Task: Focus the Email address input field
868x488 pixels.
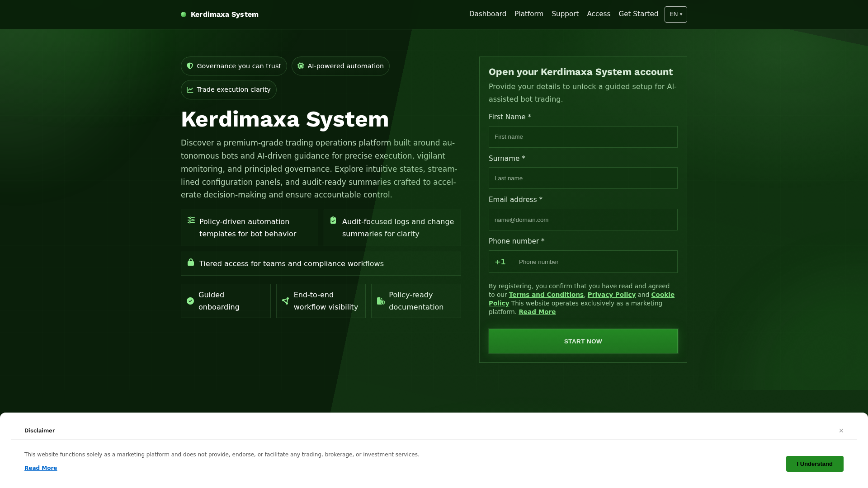Action: (583, 220)
